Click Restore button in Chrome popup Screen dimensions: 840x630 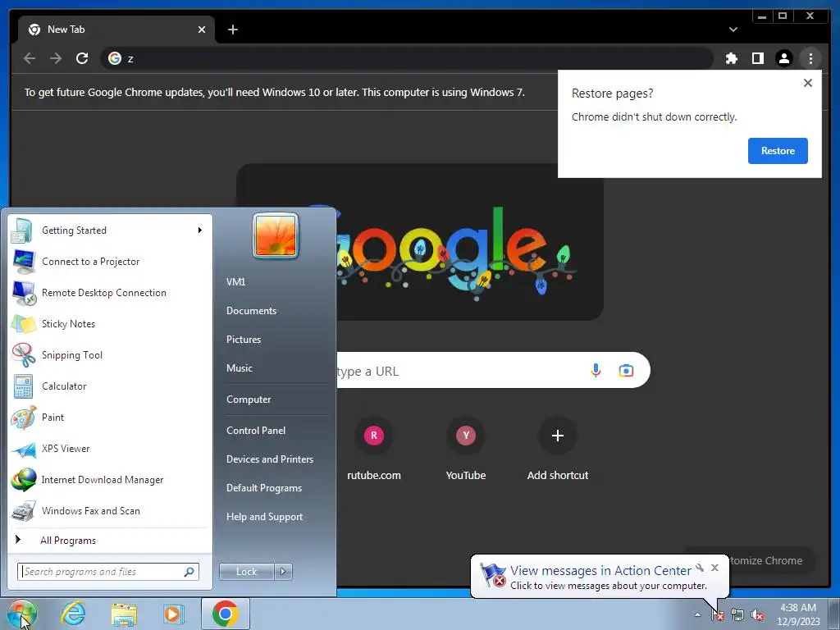coord(778,151)
